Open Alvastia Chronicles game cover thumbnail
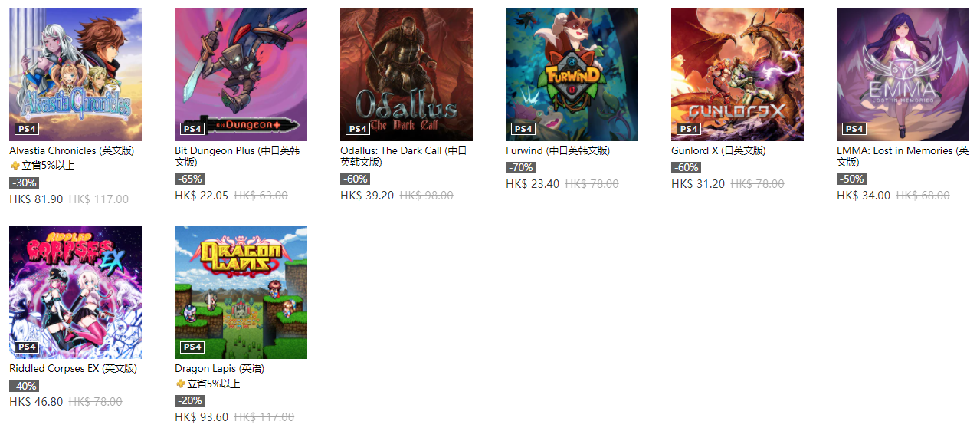 coord(75,74)
